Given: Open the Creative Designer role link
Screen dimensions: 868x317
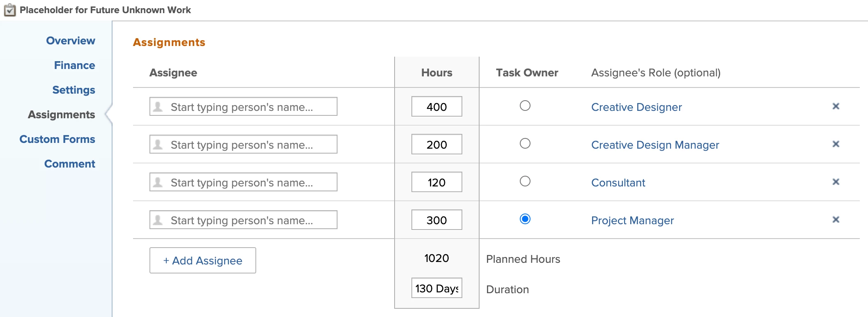Looking at the screenshot, I should [636, 107].
